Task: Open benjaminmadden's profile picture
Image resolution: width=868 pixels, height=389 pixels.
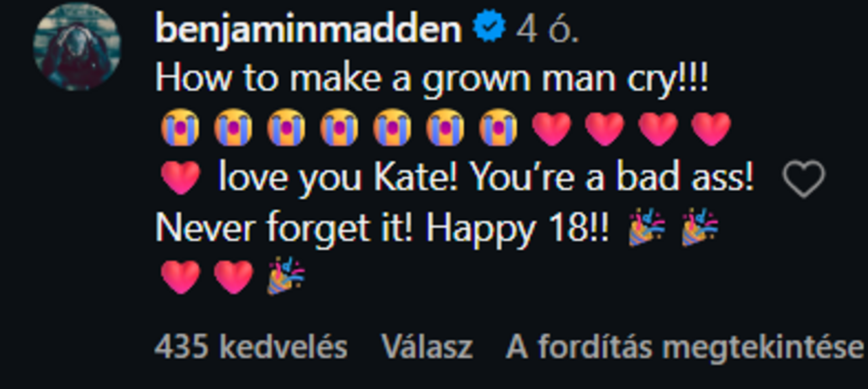Action: coord(77,47)
